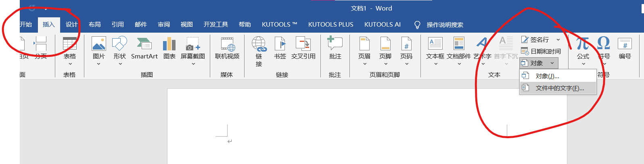The height and width of the screenshot is (164, 644).
Task: Open 文档部件 quick parts icon
Action: point(459,44)
